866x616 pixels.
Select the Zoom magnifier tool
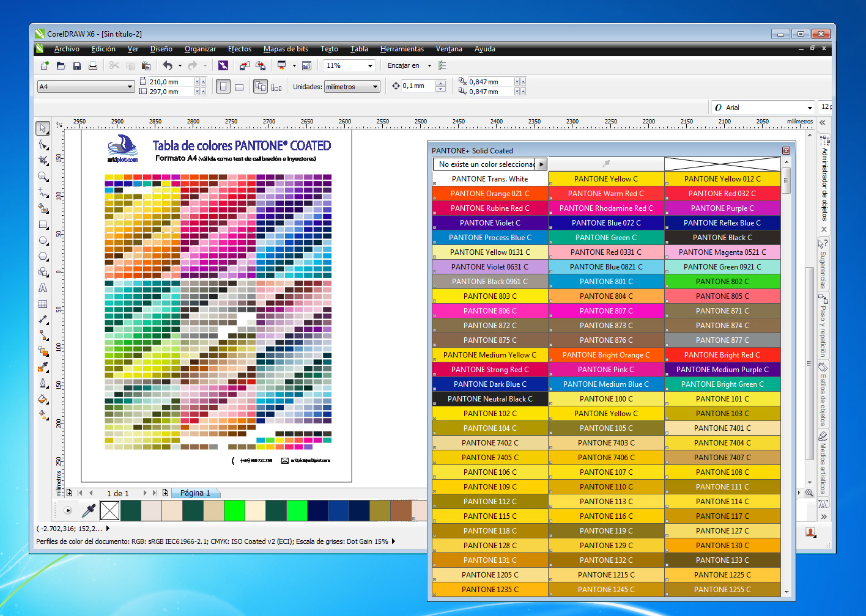pyautogui.click(x=43, y=177)
